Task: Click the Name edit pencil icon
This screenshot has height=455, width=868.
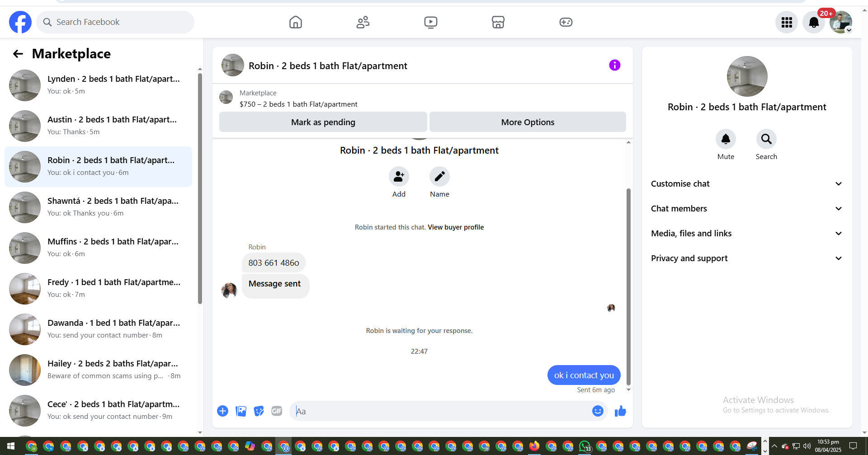Action: (x=439, y=177)
